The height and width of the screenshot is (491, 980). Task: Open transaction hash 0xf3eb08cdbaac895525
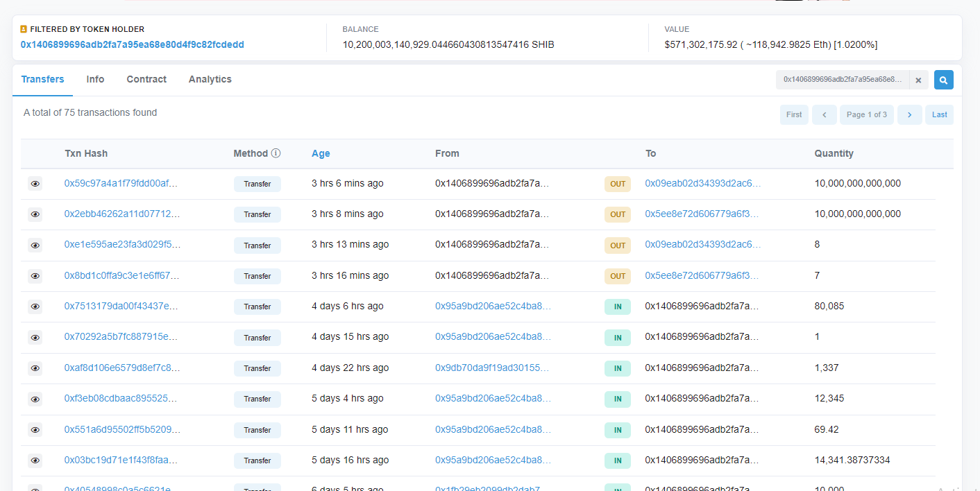coord(121,399)
